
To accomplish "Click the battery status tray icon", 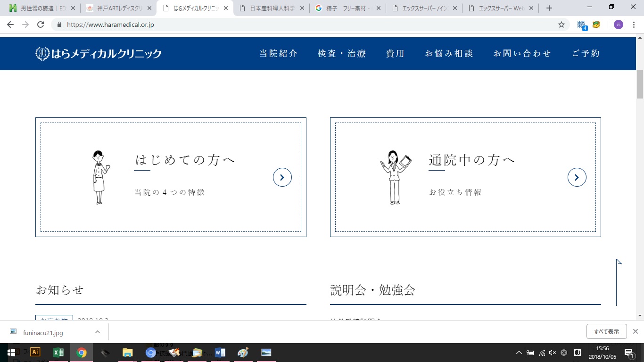I will click(x=530, y=353).
